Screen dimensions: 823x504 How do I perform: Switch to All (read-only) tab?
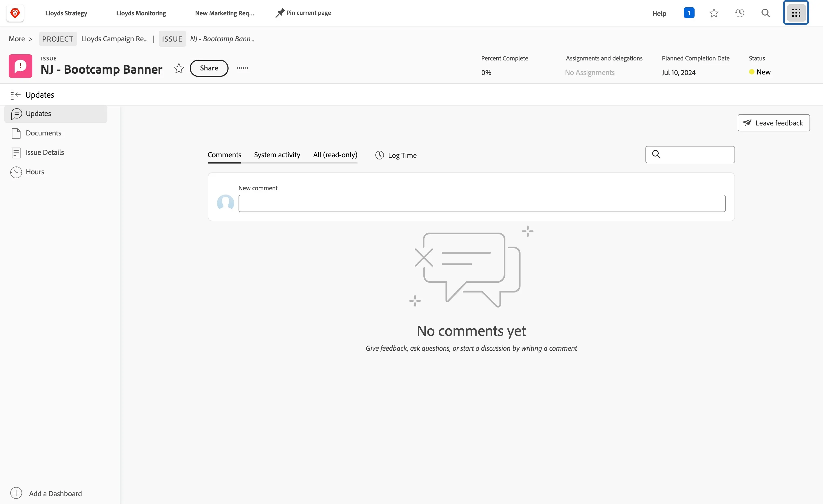pyautogui.click(x=335, y=155)
